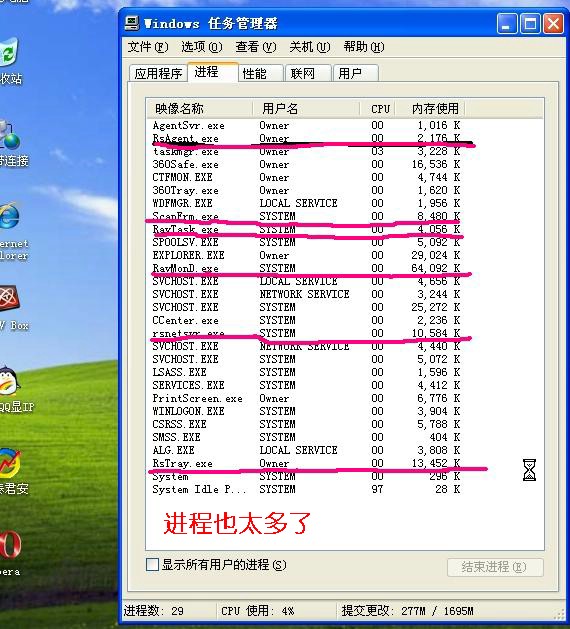Select the SMSS.EXE process row
This screenshot has width=570, height=629.
[x=306, y=437]
